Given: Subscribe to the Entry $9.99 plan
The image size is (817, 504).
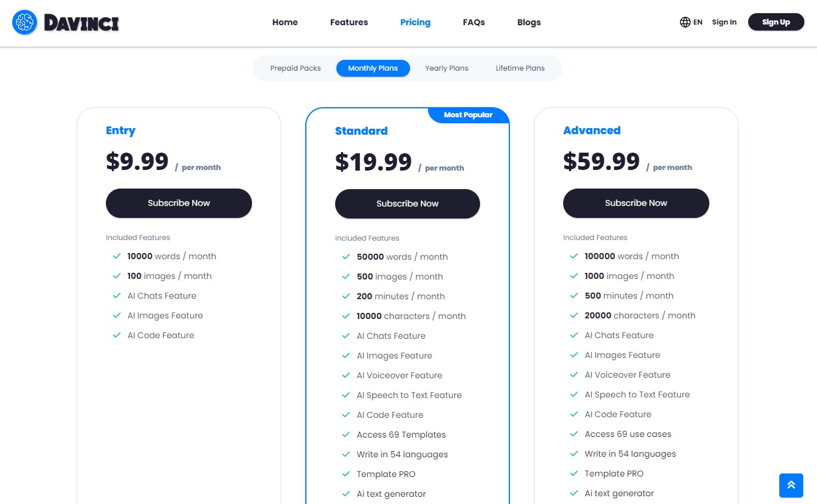Looking at the screenshot, I should tap(179, 203).
